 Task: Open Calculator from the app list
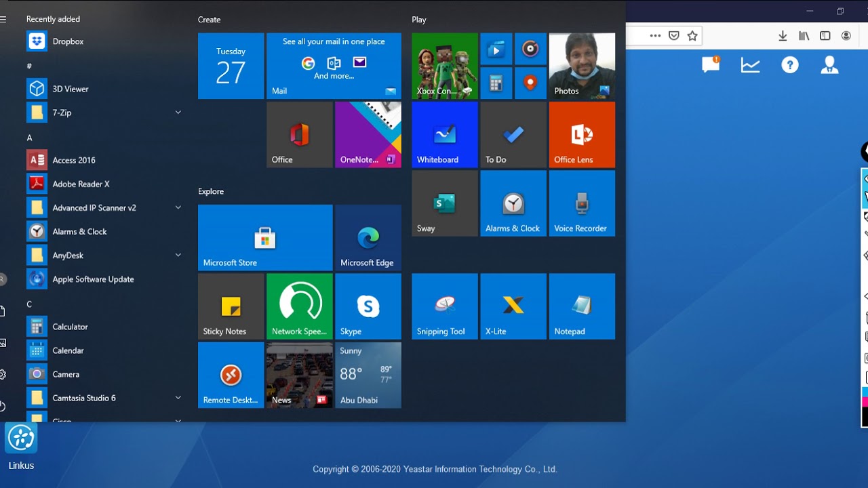tap(104, 326)
